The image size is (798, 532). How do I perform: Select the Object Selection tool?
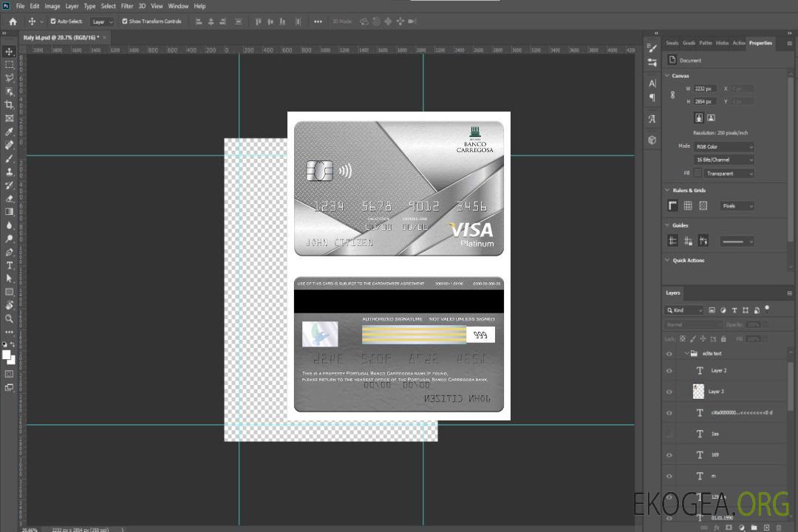pyautogui.click(x=9, y=92)
